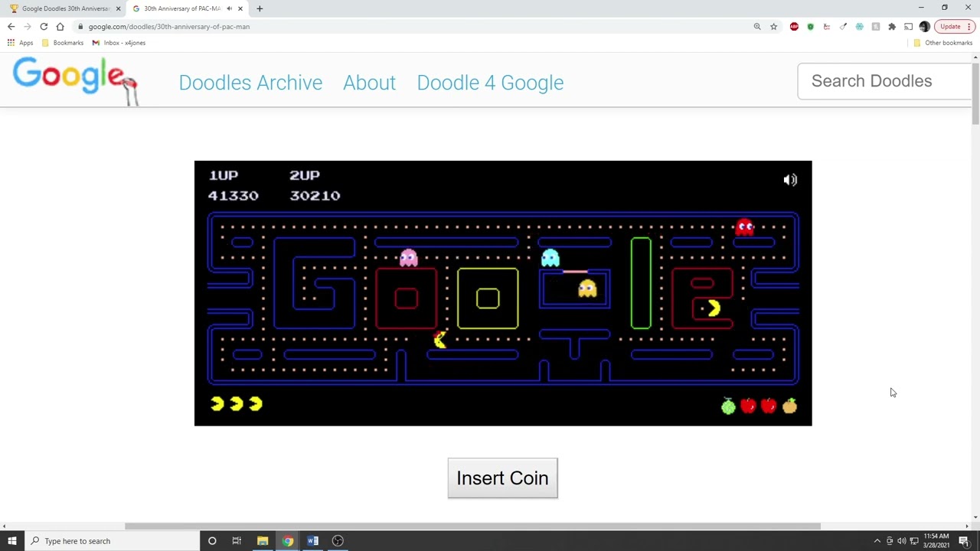
Task: Open the Extensions puzzle menu
Action: tap(892, 27)
